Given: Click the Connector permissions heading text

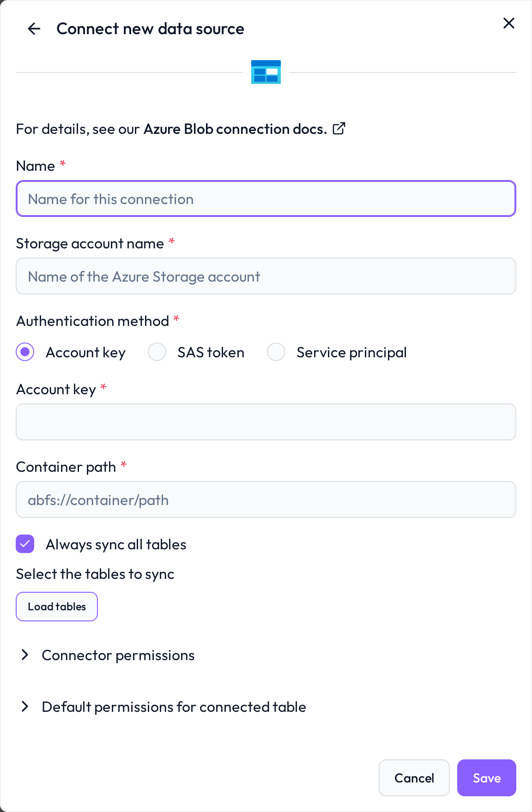Looking at the screenshot, I should 118,655.
